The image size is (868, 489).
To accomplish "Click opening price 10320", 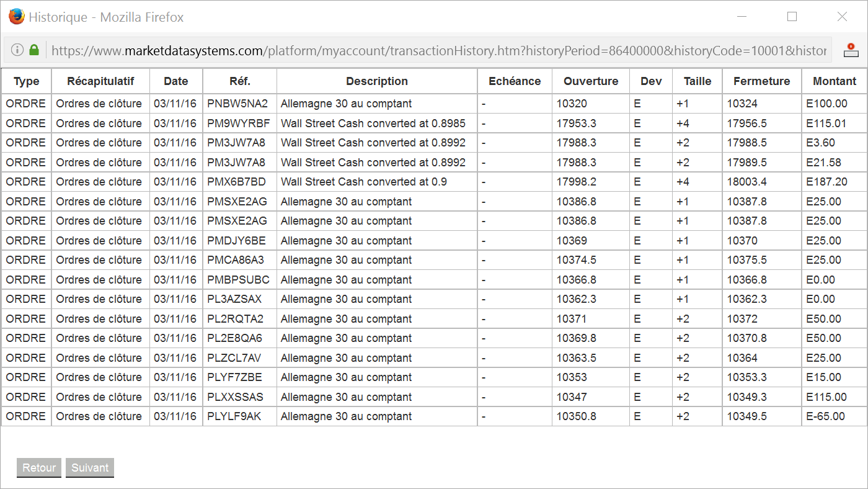I will [572, 104].
